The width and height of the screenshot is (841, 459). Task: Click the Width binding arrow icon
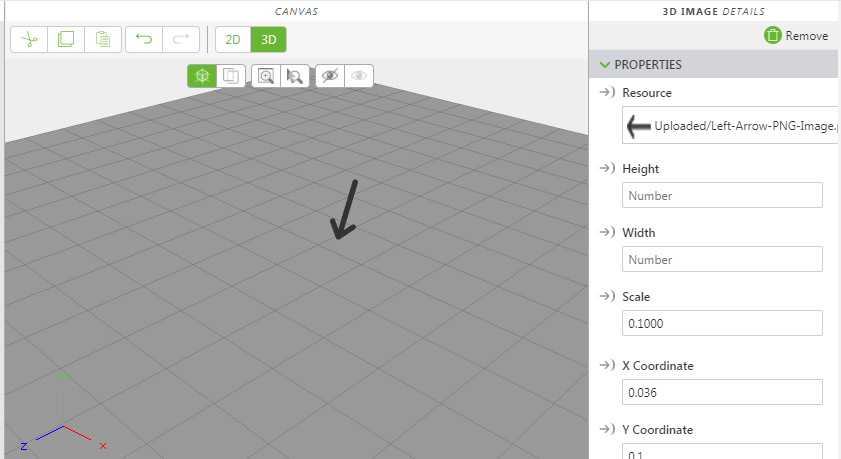tap(607, 232)
